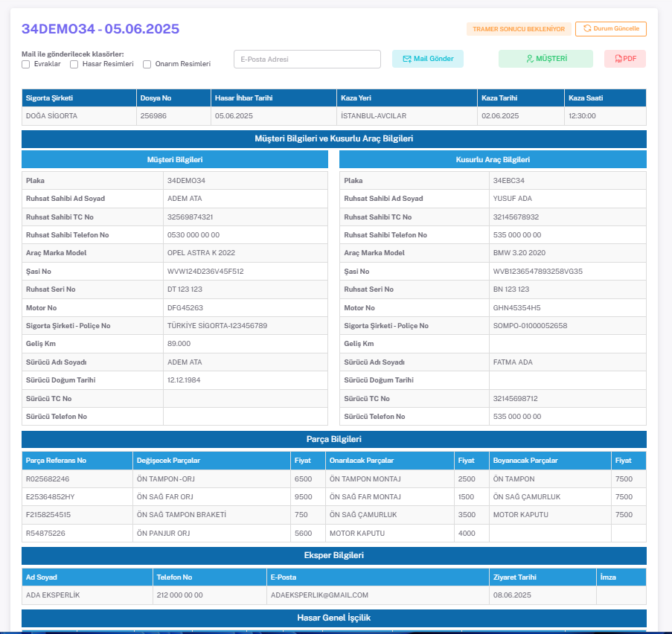Click the Parça Referans No column header

coord(56,461)
